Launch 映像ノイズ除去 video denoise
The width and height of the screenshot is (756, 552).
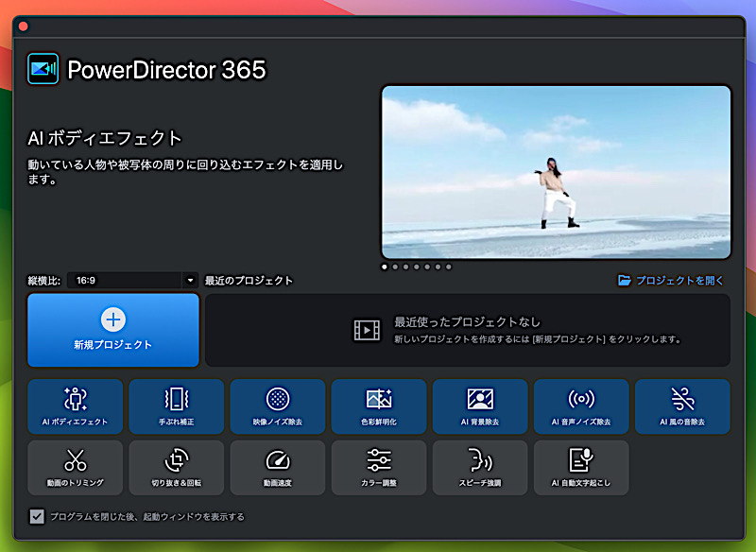(278, 406)
